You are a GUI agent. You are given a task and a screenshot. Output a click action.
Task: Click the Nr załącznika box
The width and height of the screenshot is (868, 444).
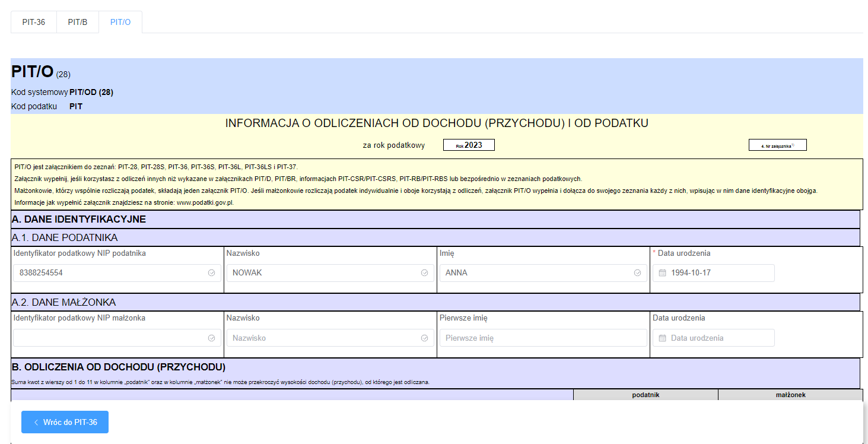778,145
